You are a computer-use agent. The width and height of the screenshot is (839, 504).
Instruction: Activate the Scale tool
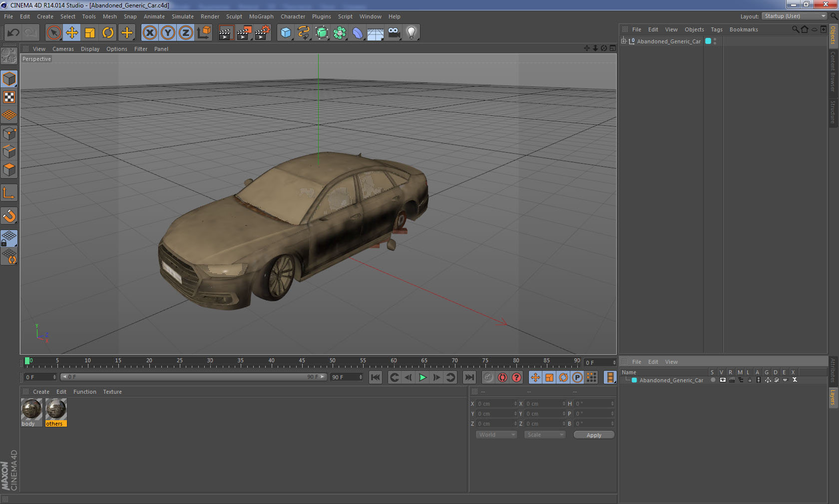coord(90,33)
